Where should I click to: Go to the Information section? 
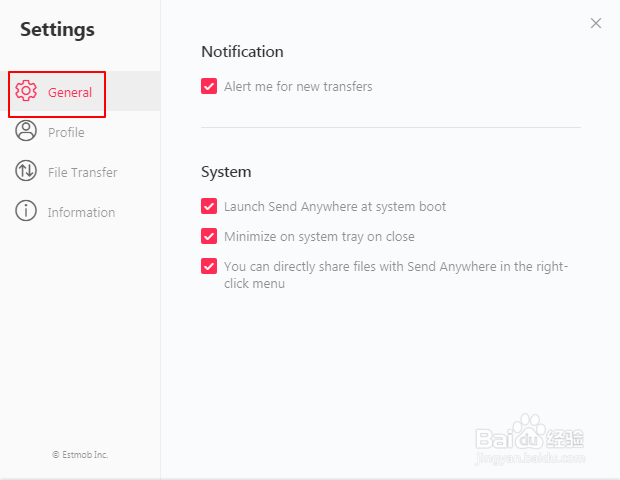[81, 212]
